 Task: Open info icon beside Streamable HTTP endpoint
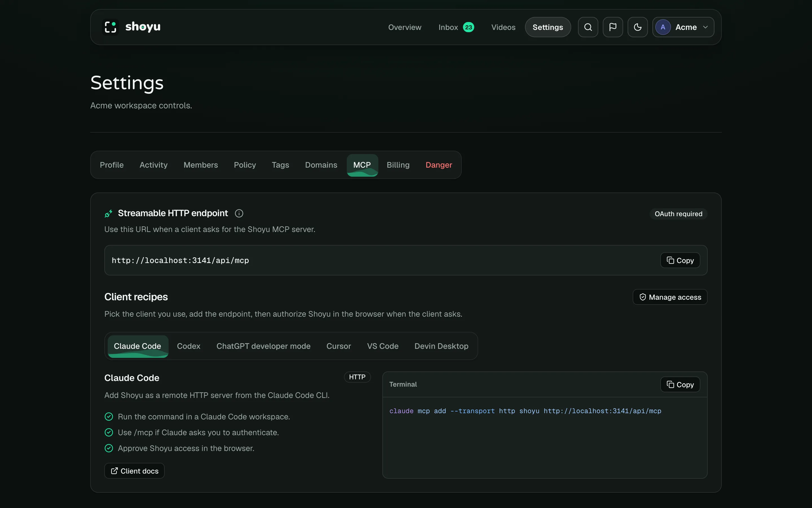[239, 213]
